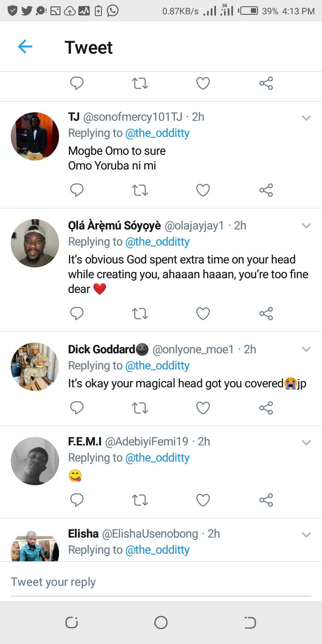322x644 pixels.
Task: Expand the menu arrow on Dick Goddard's tweet
Action: 306,349
